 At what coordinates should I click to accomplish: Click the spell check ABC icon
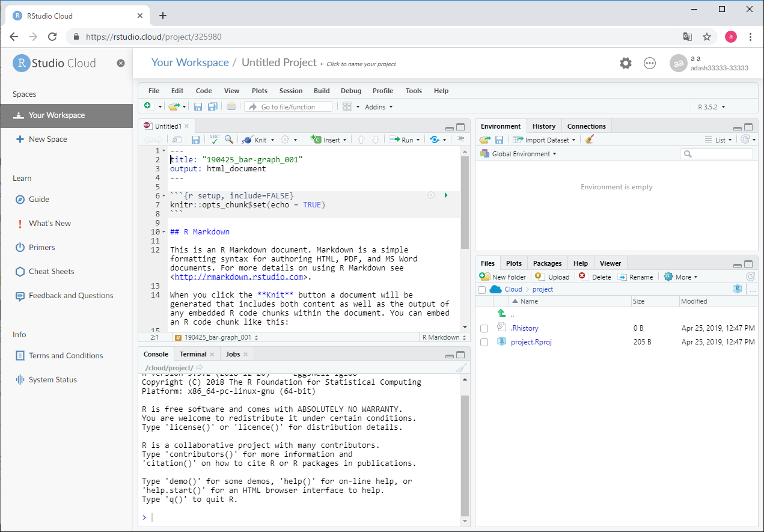pyautogui.click(x=214, y=139)
